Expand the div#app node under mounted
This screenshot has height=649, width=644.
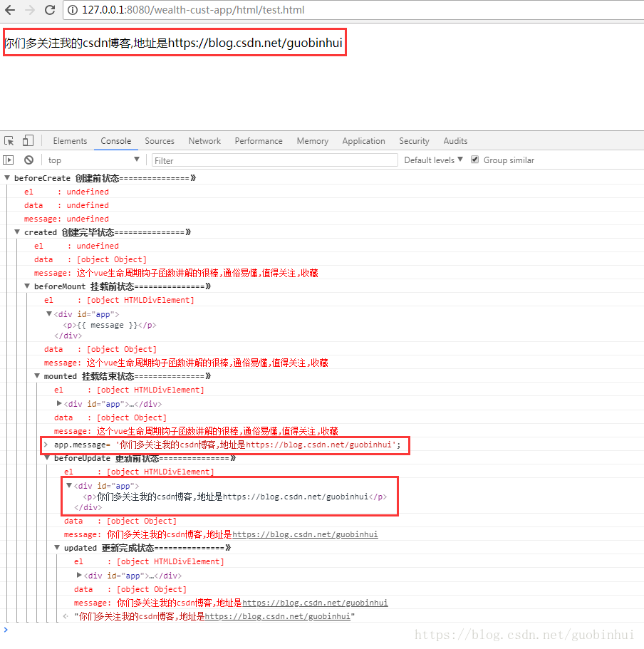pyautogui.click(x=58, y=403)
